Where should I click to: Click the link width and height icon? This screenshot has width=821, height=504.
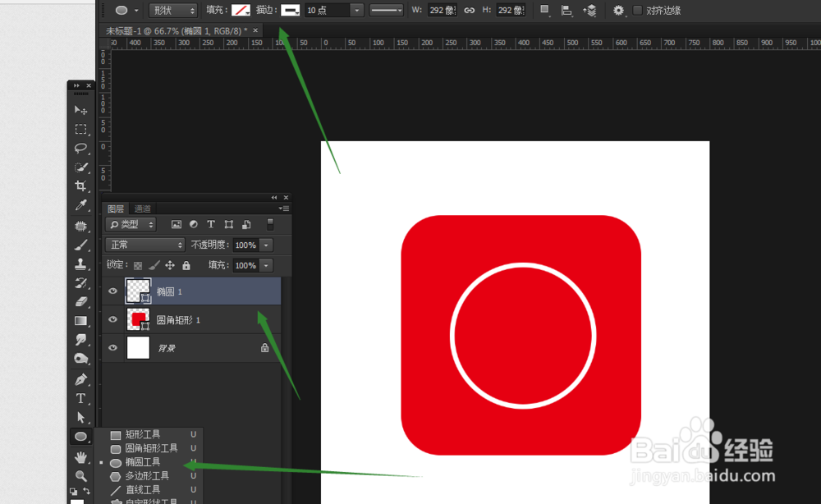pos(469,10)
